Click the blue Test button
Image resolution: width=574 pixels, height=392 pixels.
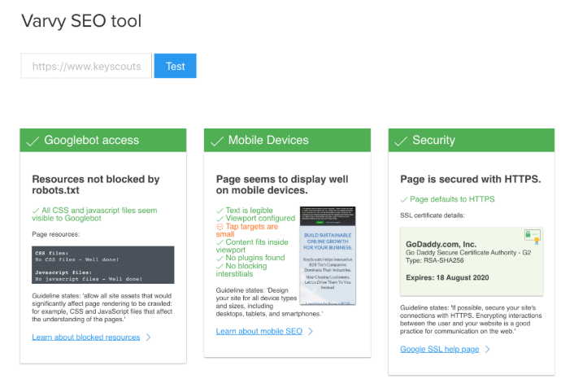[175, 66]
